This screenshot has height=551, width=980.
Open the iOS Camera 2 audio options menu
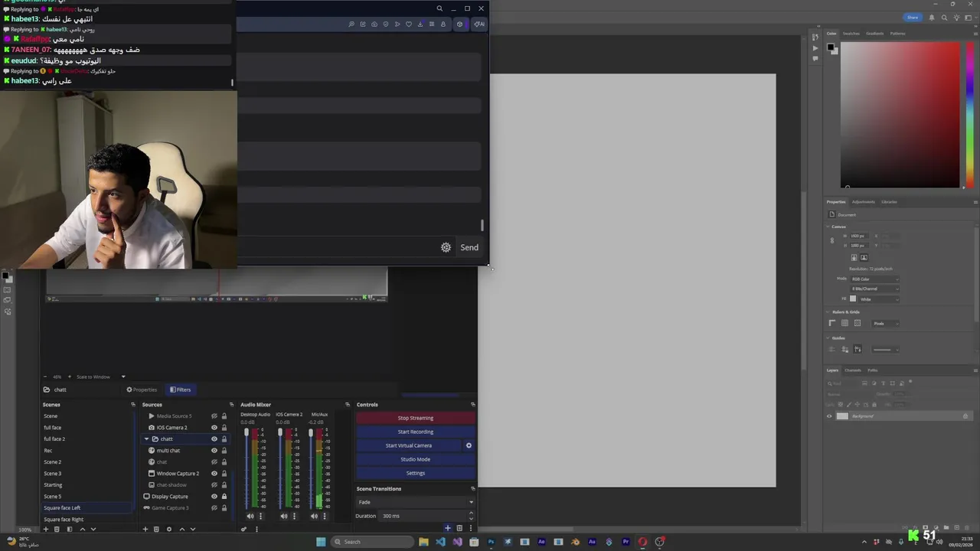[x=294, y=516]
